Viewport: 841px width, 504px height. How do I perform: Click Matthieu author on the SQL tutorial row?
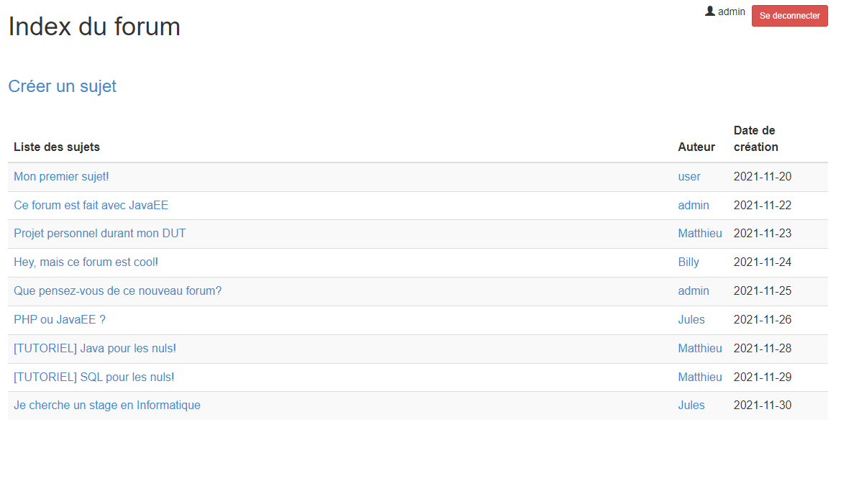tap(700, 377)
